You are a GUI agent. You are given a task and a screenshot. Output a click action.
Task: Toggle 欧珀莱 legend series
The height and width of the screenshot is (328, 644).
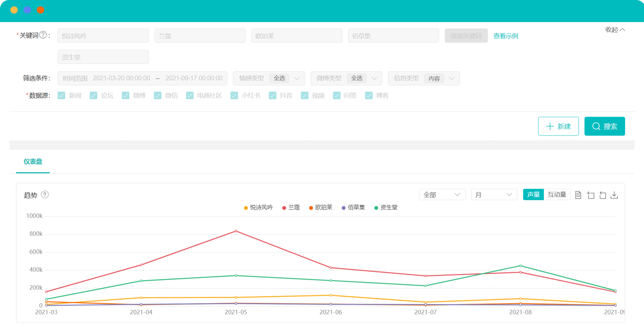coord(321,208)
